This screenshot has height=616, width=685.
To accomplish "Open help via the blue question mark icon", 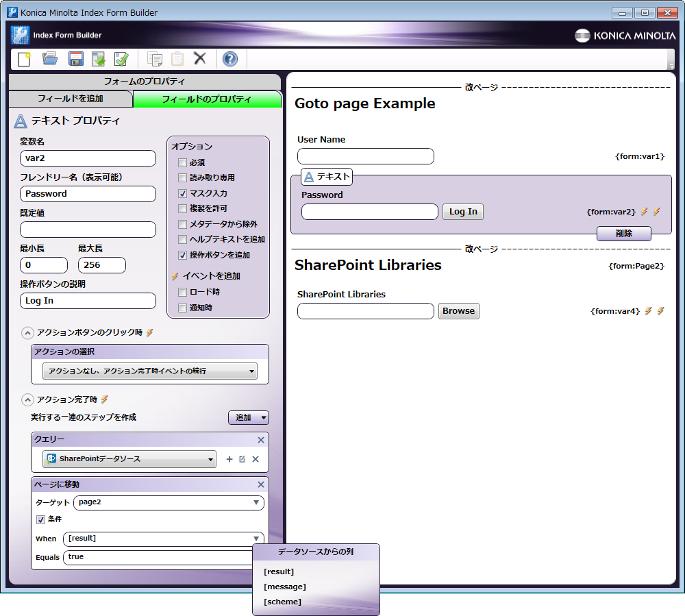I will (230, 59).
